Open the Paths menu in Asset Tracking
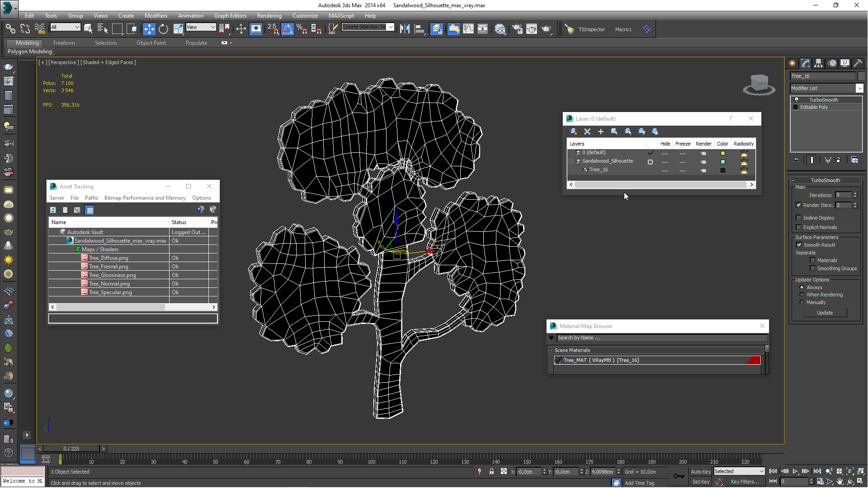This screenshot has width=868, height=488. click(91, 198)
